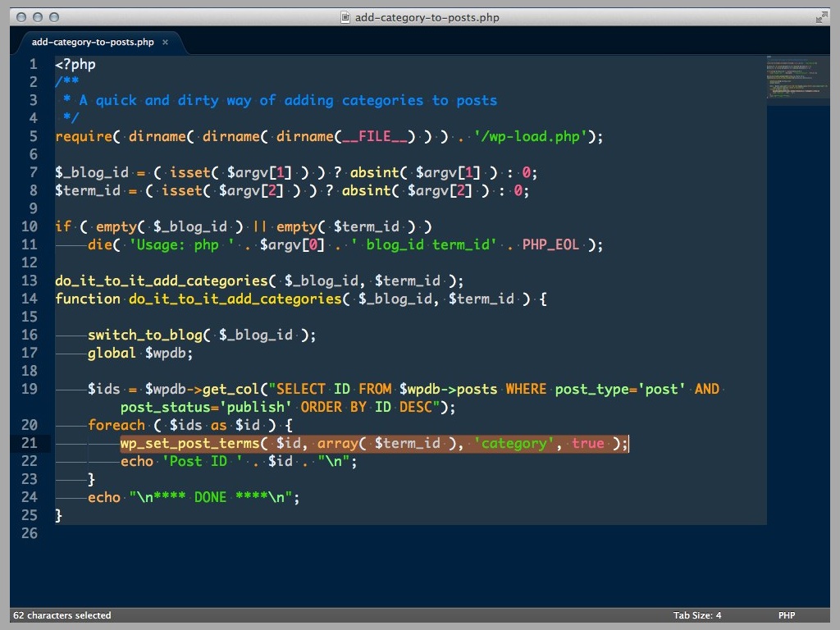Click "post_status='publish'" in the SQL query
Screen dimensions: 840x630
(206, 407)
